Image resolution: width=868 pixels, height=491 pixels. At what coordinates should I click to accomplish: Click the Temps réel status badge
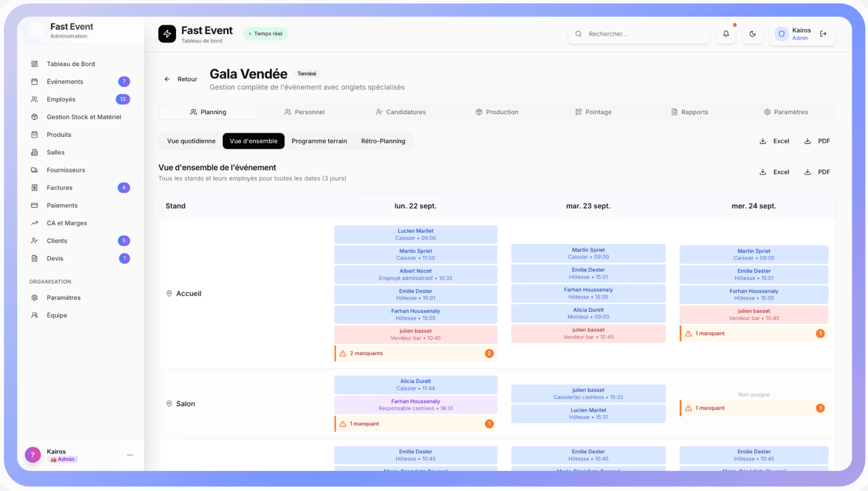[265, 34]
